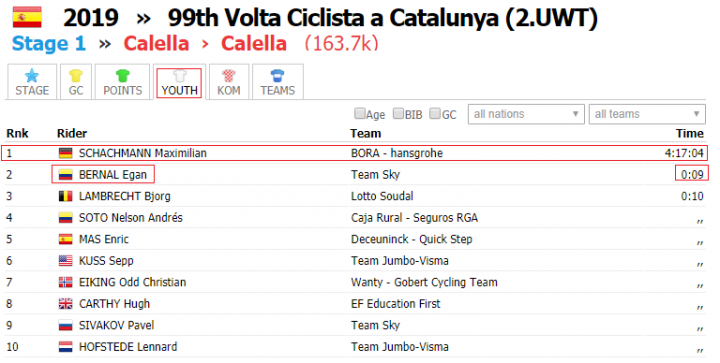Expand the all teams dropdown
The image size is (720, 363).
pyautogui.click(x=647, y=114)
